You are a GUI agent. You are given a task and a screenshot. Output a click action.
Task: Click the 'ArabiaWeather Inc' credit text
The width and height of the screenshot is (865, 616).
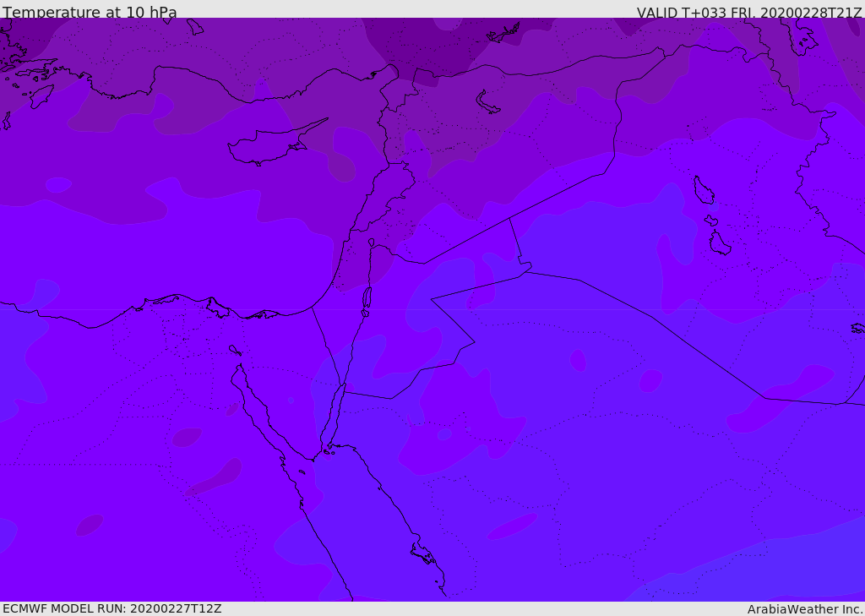click(x=804, y=609)
